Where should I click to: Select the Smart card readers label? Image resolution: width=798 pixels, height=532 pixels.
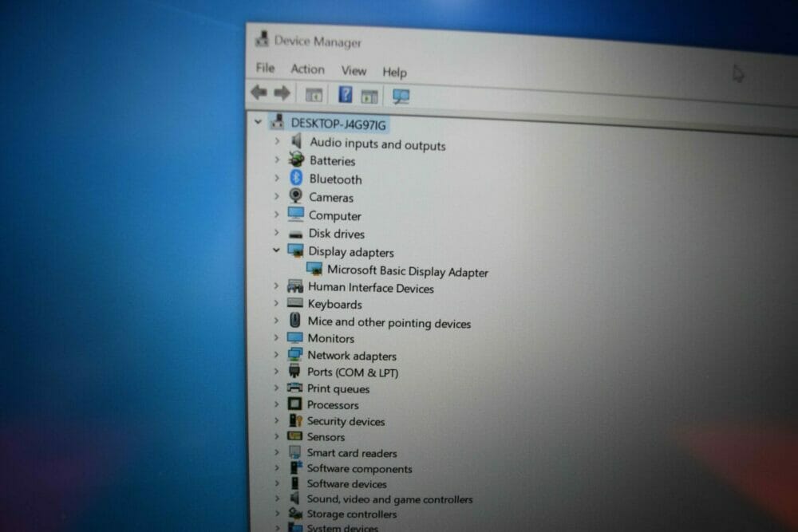[x=352, y=453]
